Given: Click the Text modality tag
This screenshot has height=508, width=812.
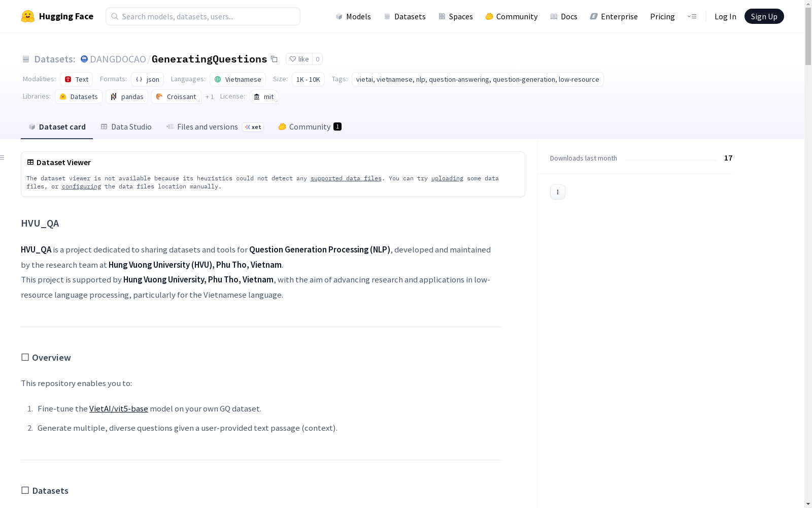Looking at the screenshot, I should [76, 79].
